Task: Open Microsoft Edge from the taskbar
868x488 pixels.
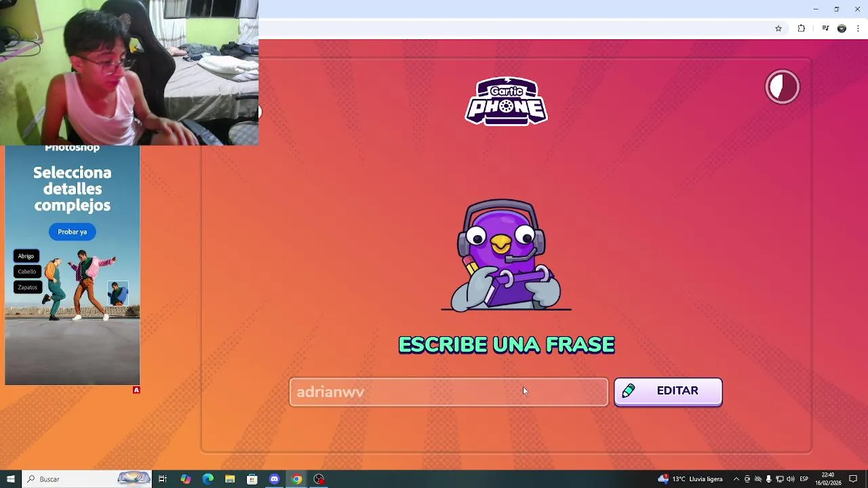Action: 208,479
